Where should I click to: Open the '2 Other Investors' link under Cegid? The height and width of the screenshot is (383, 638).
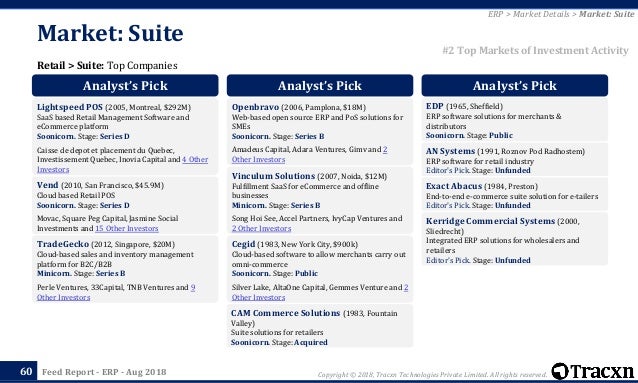(320, 292)
